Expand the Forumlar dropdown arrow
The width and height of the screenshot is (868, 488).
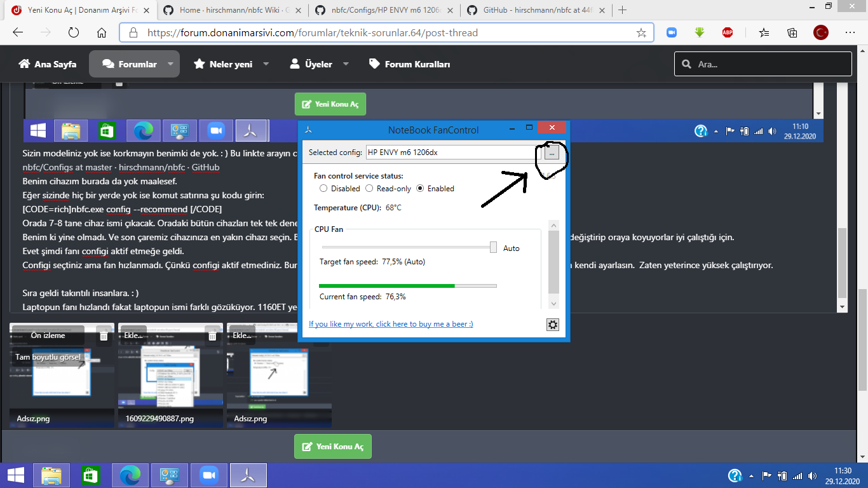[x=170, y=64]
